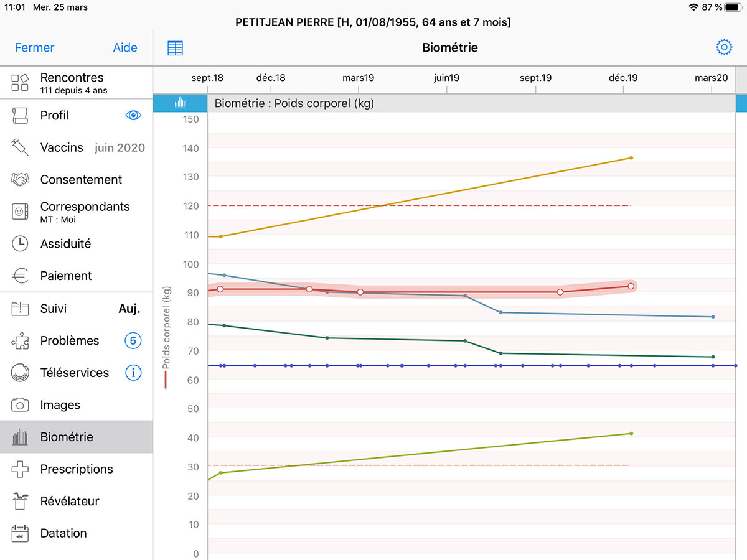Image resolution: width=747 pixels, height=560 pixels.
Task: Tap the Aide link
Action: point(125,48)
